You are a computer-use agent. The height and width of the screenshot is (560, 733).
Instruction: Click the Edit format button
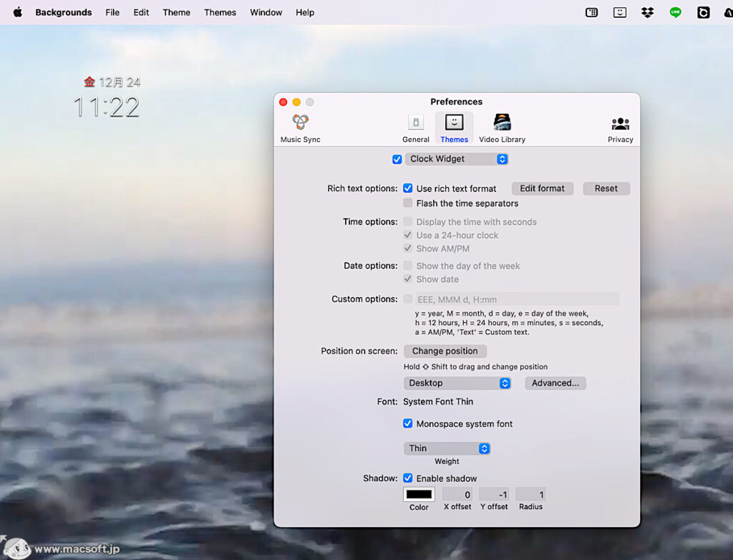(x=543, y=188)
